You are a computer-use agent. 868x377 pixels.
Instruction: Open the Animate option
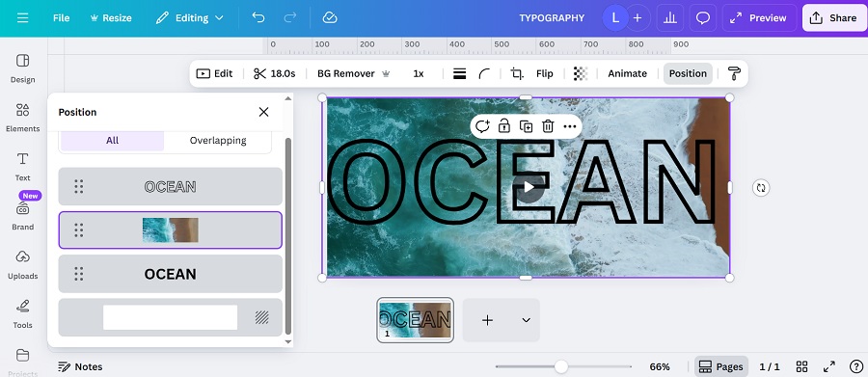627,73
